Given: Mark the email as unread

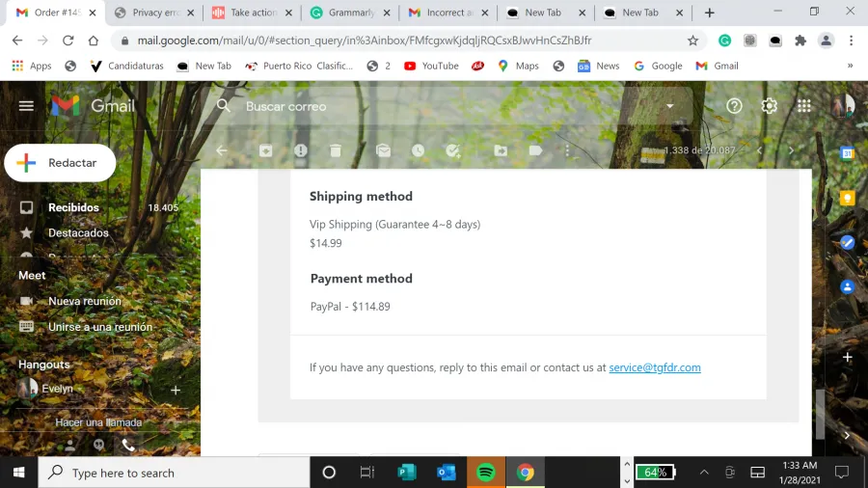Looking at the screenshot, I should (383, 150).
